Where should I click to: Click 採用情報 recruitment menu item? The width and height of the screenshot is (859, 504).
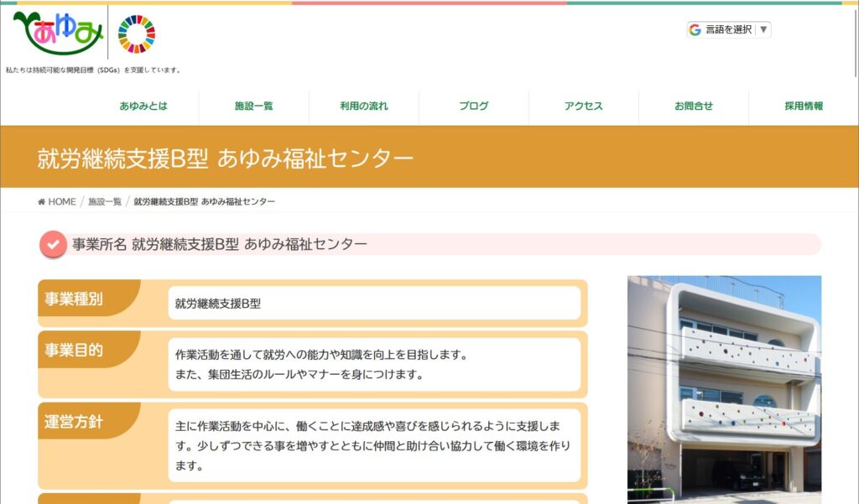coord(804,107)
